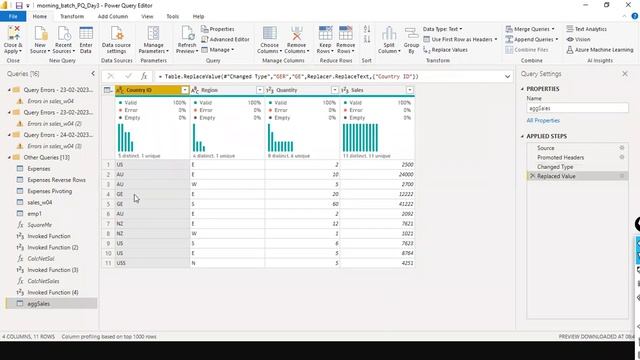Open the Manage query dropdown

click(x=218, y=50)
